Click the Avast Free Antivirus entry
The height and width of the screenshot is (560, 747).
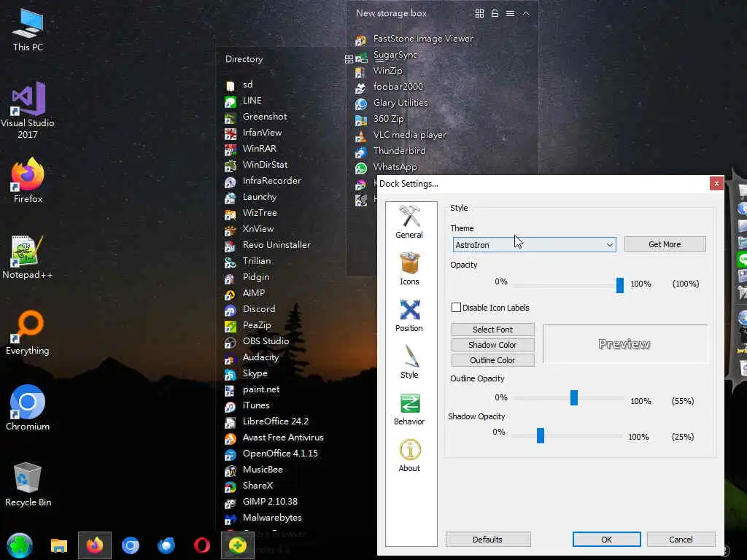[274, 437]
